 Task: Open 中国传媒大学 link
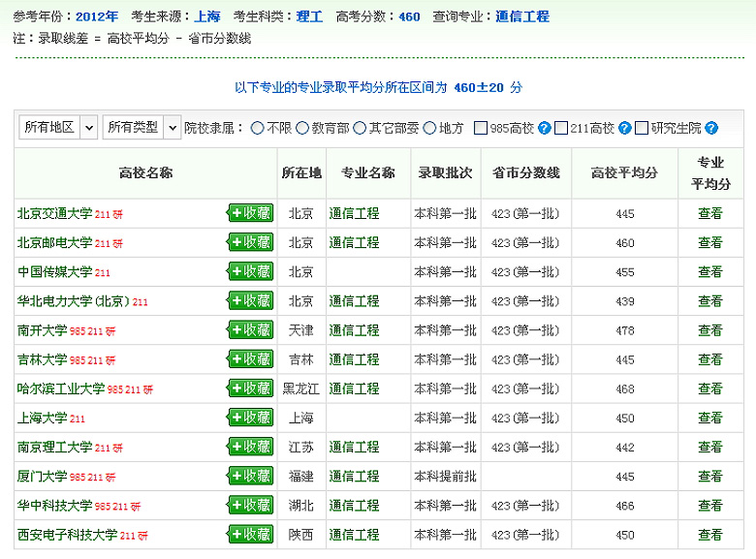tap(54, 272)
